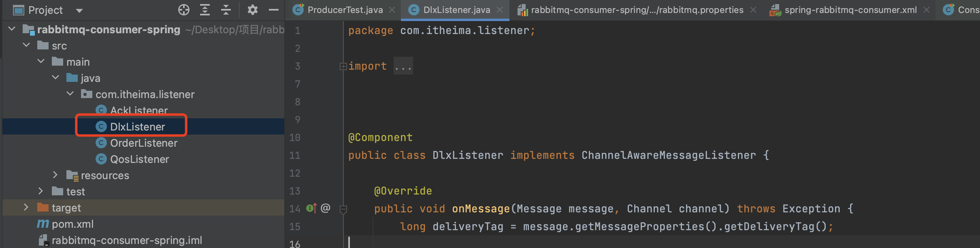The height and width of the screenshot is (248, 980).
Task: Click the locate file crosshair icon
Action: pos(184,10)
